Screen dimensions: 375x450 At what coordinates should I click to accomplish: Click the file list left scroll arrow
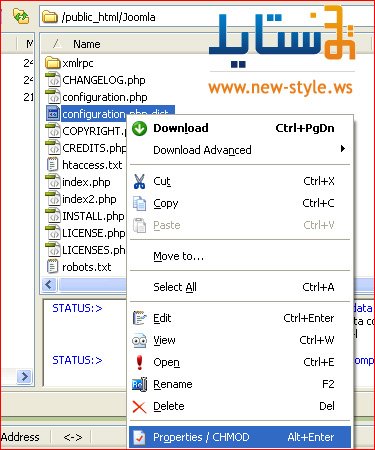49,285
